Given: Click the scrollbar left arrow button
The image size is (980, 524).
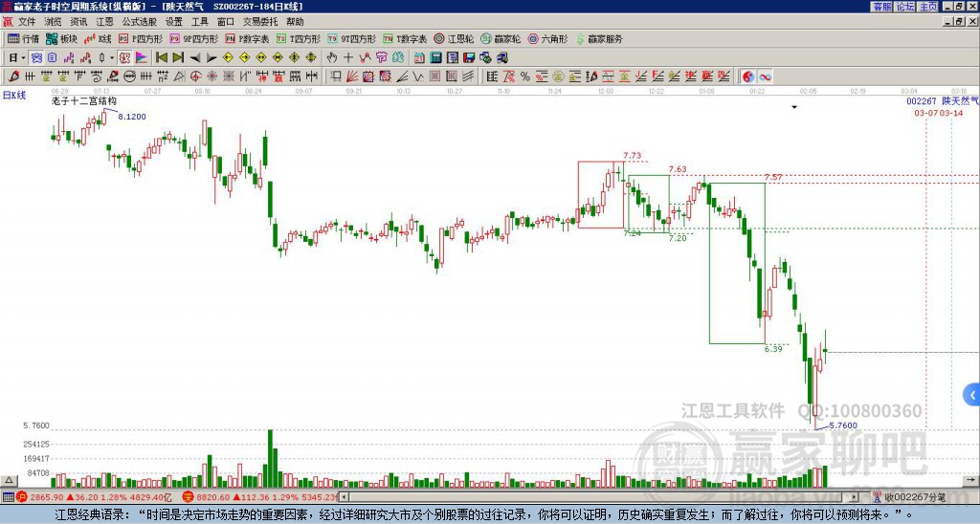Looking at the screenshot, I should click(x=344, y=497).
